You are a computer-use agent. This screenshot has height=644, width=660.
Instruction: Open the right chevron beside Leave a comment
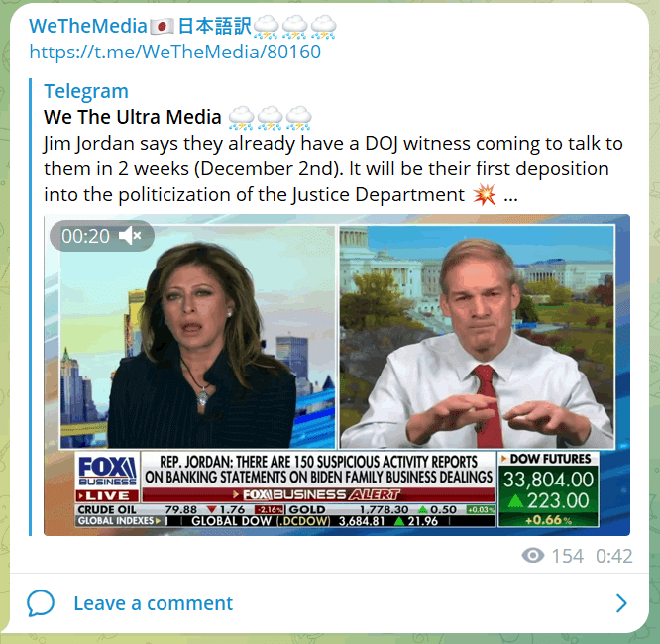pos(621,603)
